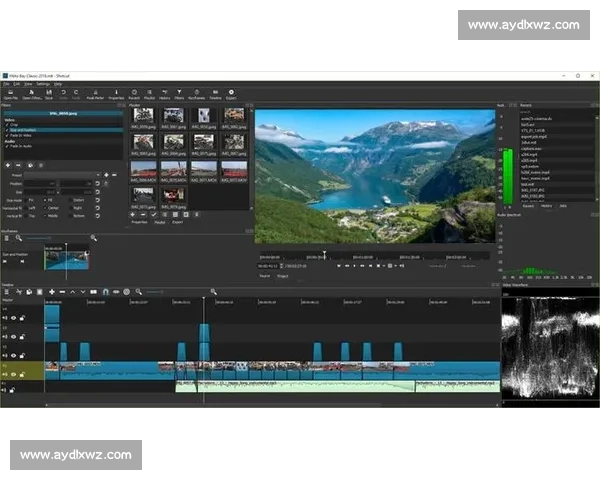Open the Preset dropdown in filter settings
Viewport: 600px width, 480px height.
[60, 175]
